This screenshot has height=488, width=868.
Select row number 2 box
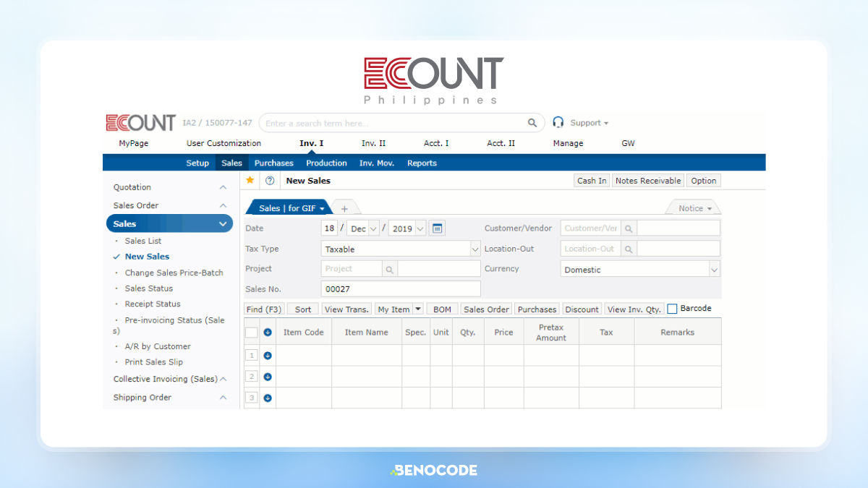(x=252, y=377)
